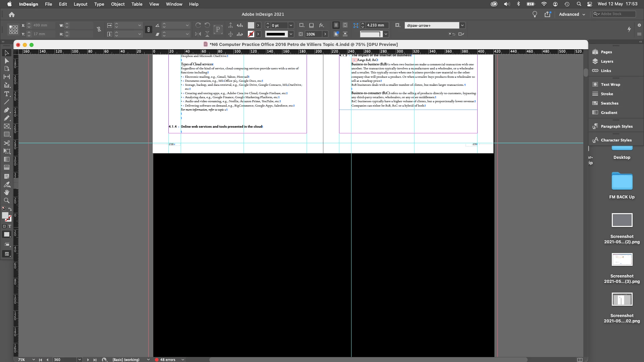This screenshot has height=362, width=644.
Task: Open the Advanced workspace switcher
Action: tap(572, 14)
